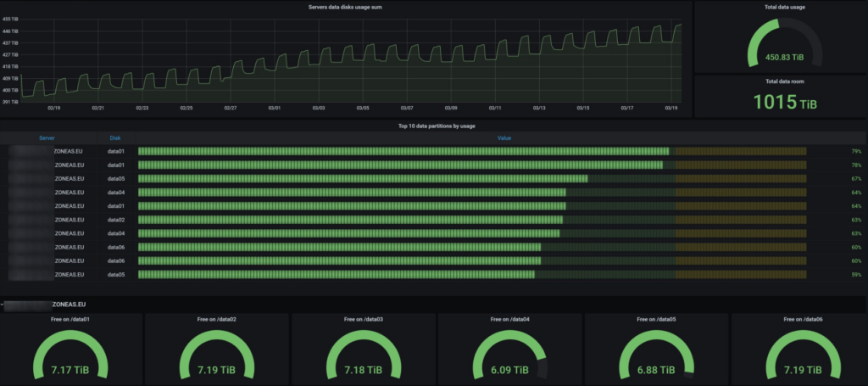Viewport: 868px width, 386px height.
Task: Click the 03/13 date on the x-axis
Action: (x=539, y=108)
